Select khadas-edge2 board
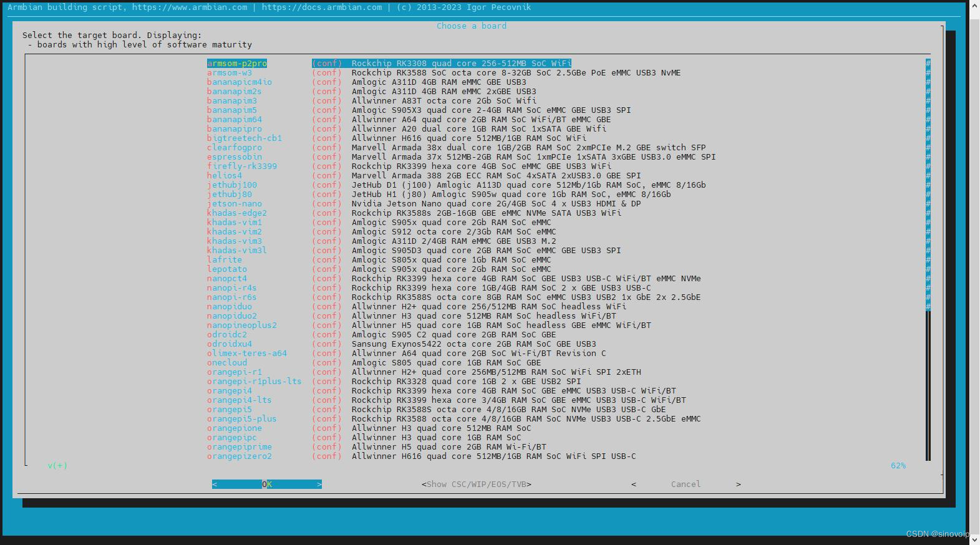Image resolution: width=980 pixels, height=545 pixels. [414, 213]
